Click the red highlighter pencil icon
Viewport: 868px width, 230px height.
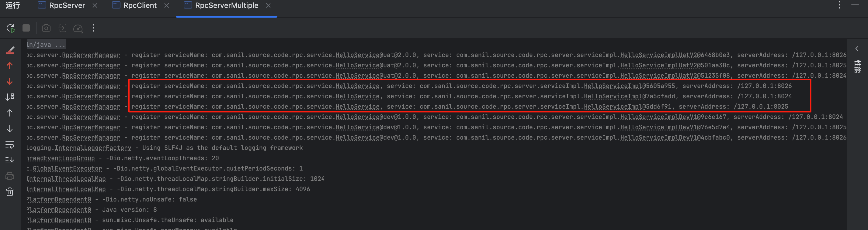tap(10, 50)
